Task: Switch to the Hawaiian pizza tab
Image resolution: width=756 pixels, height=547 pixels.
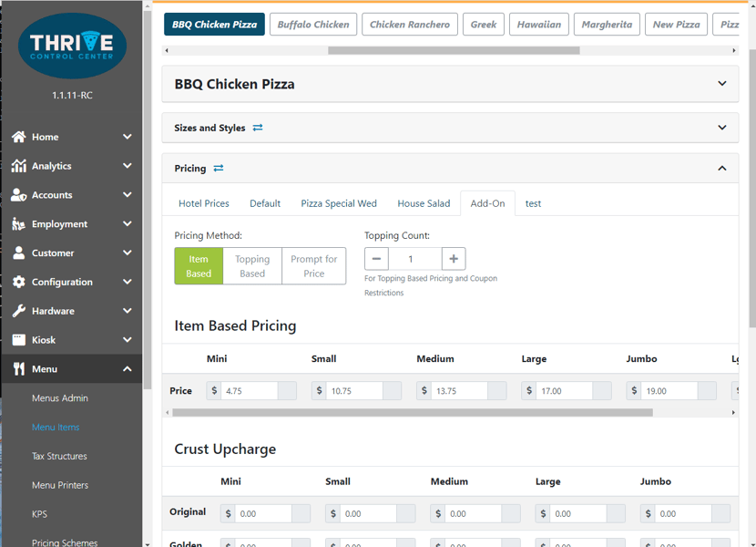Action: (538, 25)
